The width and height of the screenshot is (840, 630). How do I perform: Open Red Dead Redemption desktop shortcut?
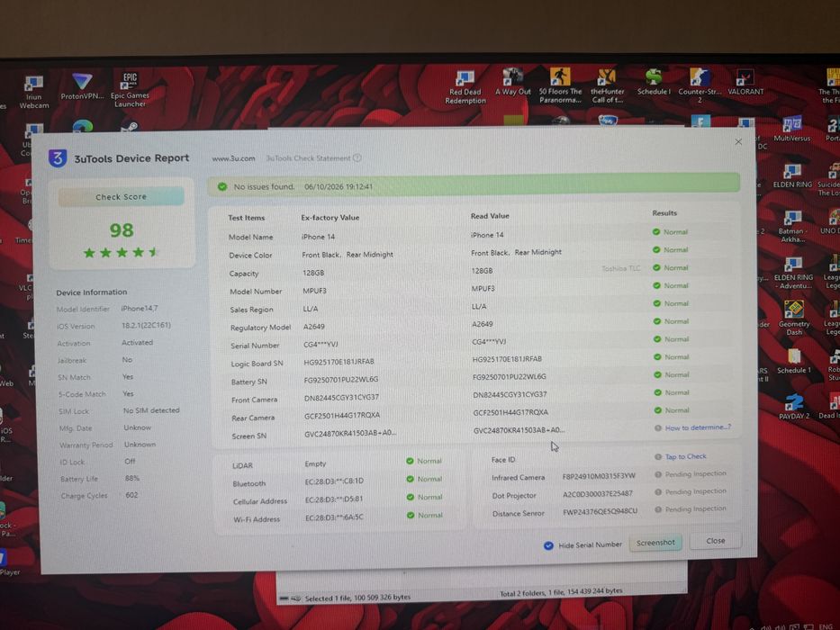[465, 86]
